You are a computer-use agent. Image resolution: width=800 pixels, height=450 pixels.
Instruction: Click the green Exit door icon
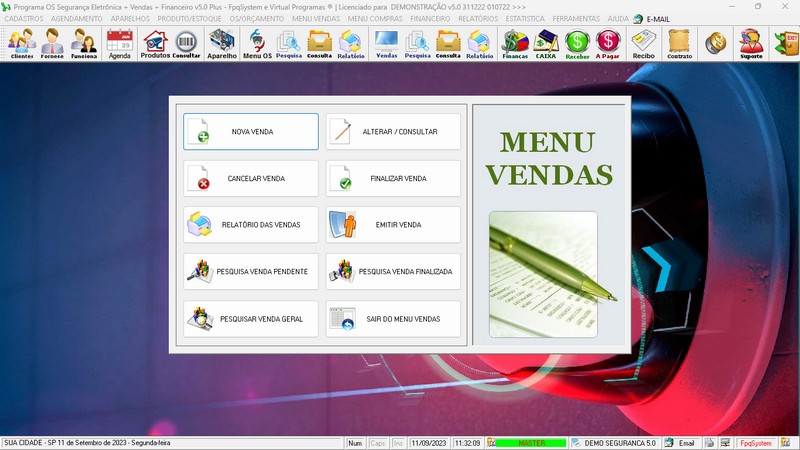[786, 43]
